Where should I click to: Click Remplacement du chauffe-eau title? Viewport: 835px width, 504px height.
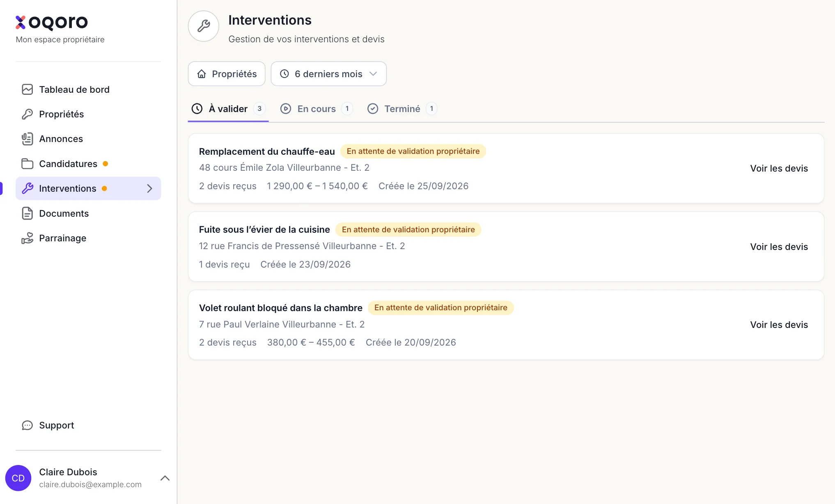[267, 151]
